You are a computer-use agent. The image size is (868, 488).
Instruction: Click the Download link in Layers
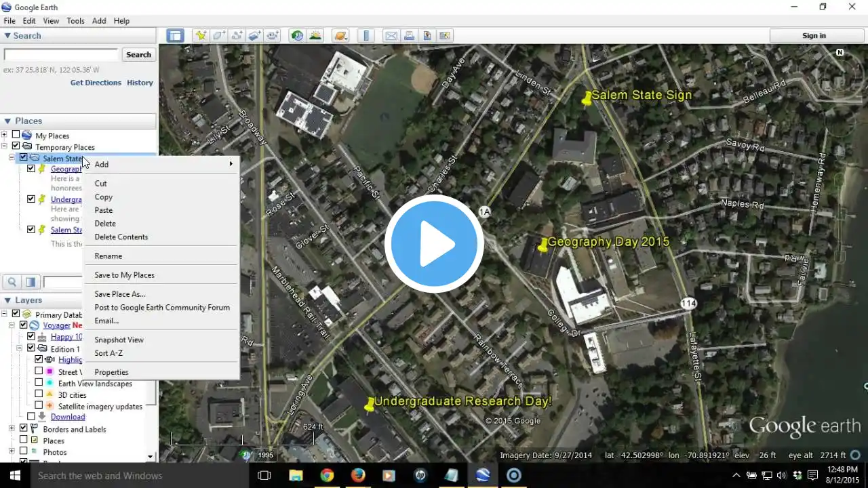click(x=68, y=417)
